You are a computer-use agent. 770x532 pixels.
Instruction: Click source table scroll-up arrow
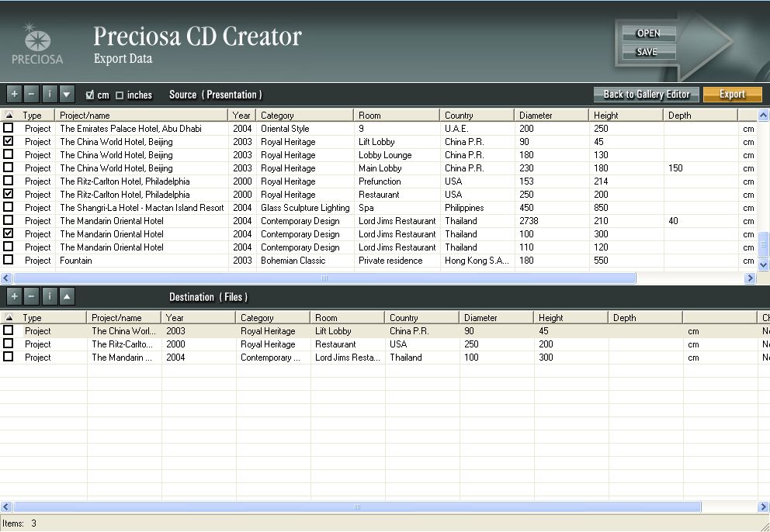pos(763,116)
